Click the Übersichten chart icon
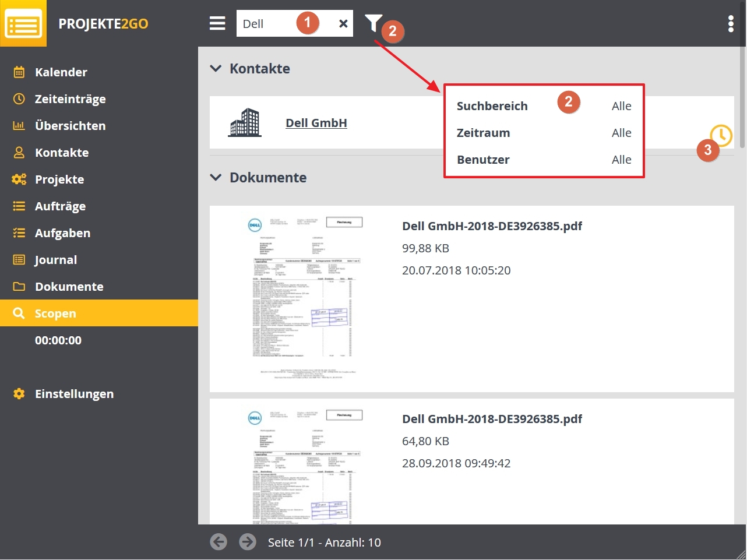 click(19, 126)
